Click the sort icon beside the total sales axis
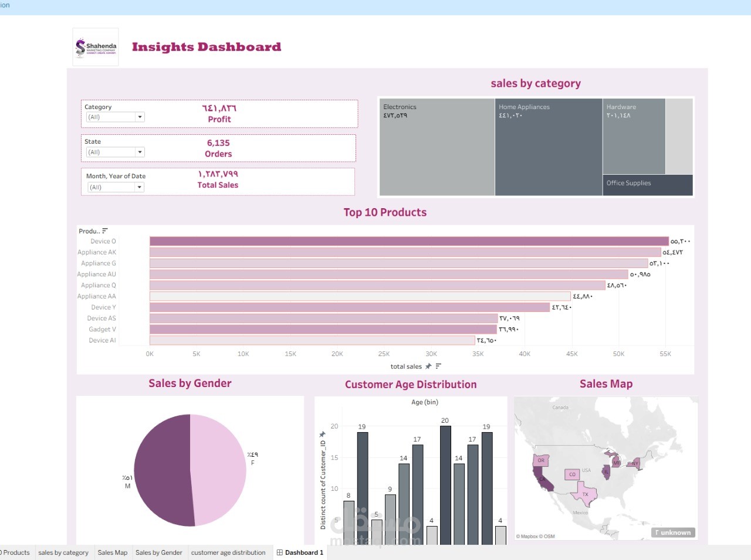The width and height of the screenshot is (751, 560). coord(439,366)
